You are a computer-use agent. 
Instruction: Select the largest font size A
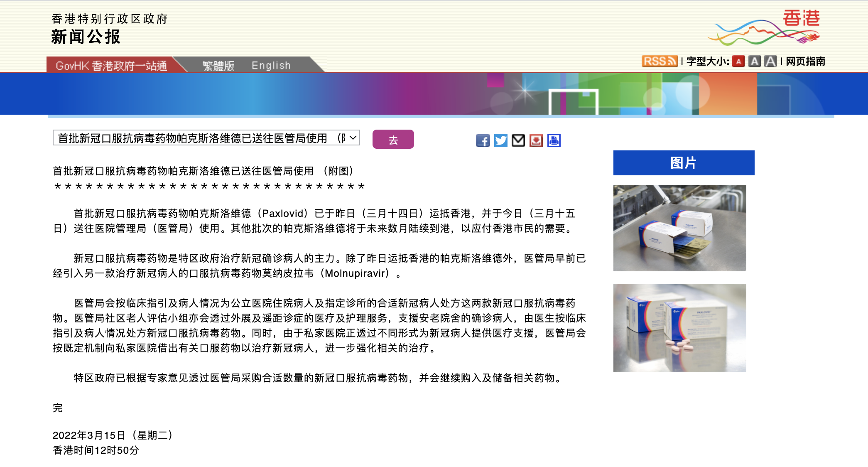[770, 61]
